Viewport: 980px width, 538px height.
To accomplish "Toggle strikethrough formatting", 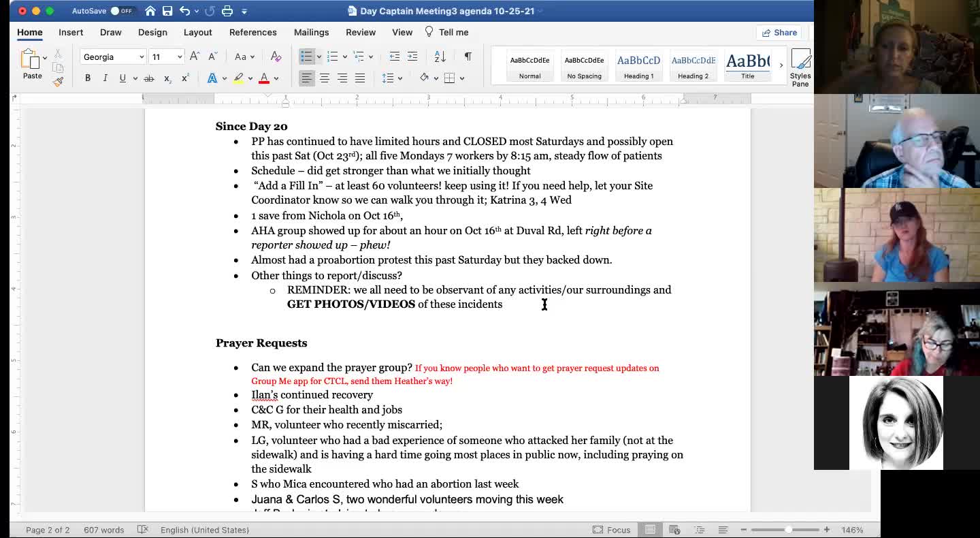I will [149, 78].
